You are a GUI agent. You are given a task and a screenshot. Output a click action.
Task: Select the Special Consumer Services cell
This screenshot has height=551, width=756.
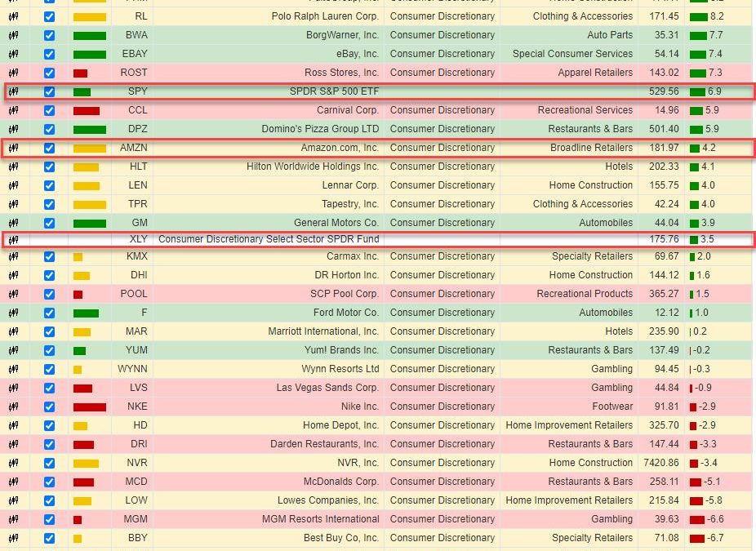point(573,54)
